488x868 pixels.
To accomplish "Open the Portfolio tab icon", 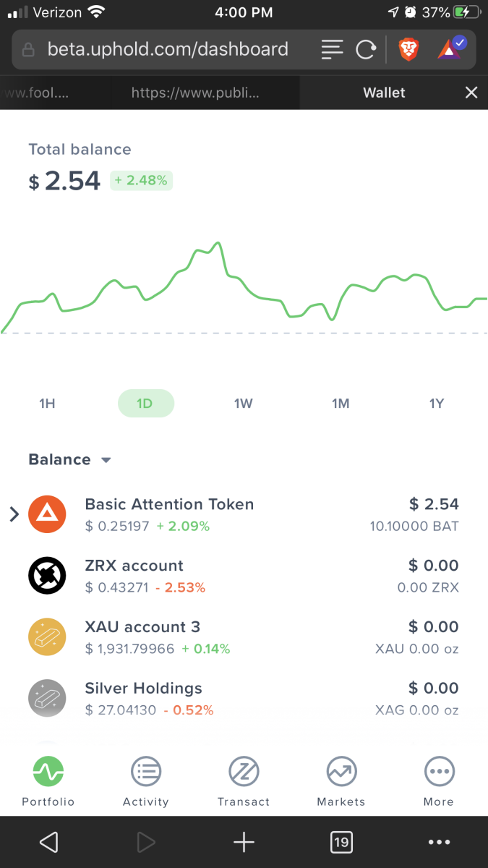I will click(48, 770).
